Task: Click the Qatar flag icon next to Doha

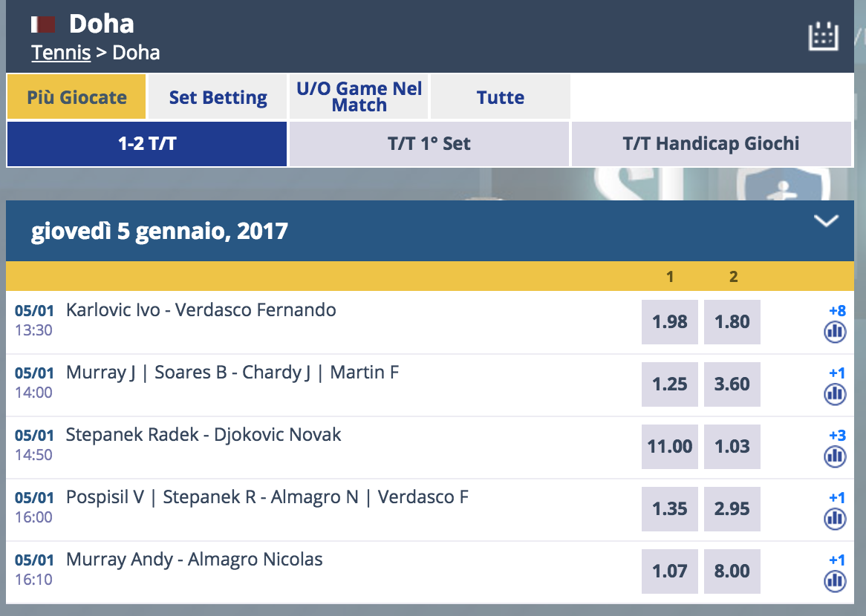Action: [x=43, y=24]
